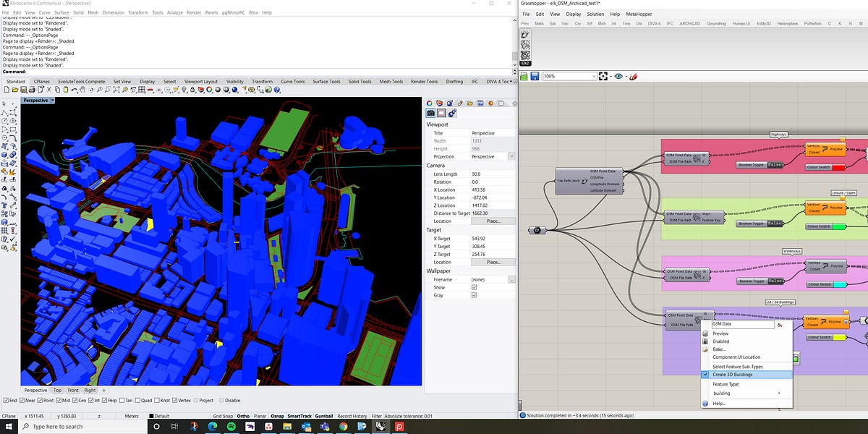
Task: Select the Undo icon in Rhino's toolbar
Action: (x=75, y=90)
